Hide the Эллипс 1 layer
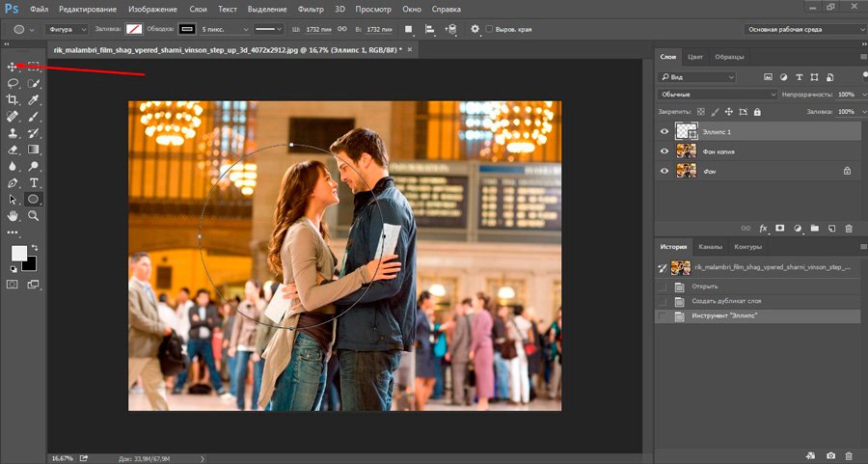 665,132
